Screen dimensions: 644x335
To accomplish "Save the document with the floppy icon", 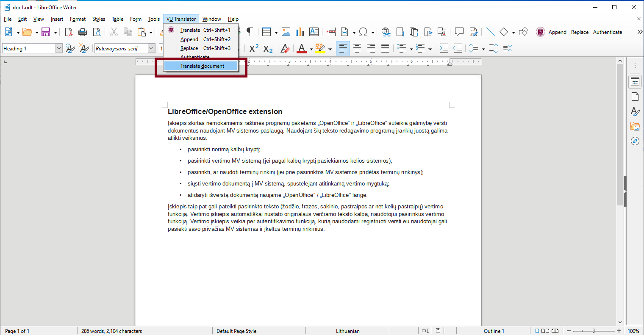I will (46, 32).
